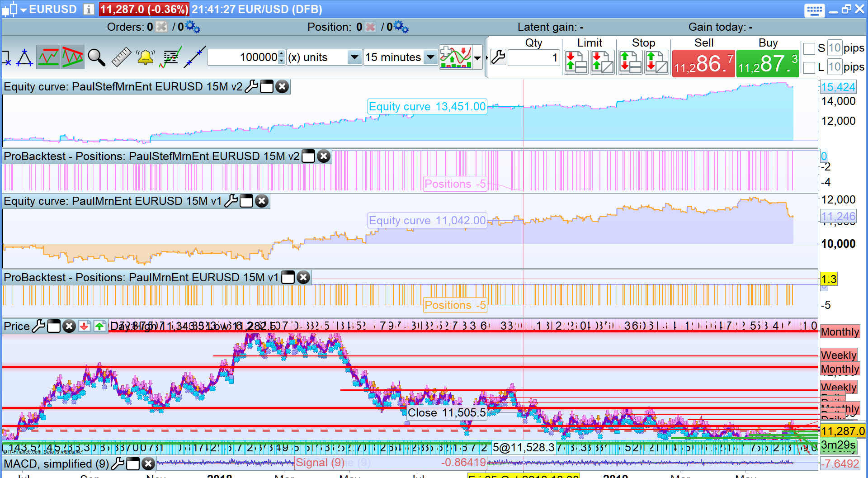Enable the L limit pips checkbox
The image size is (868, 478).
(x=809, y=67)
